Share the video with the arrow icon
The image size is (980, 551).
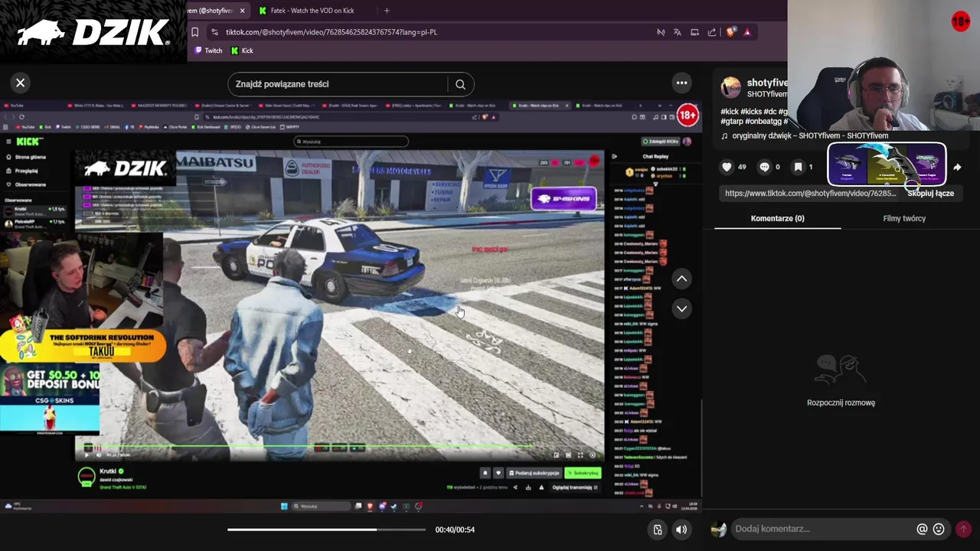point(957,167)
